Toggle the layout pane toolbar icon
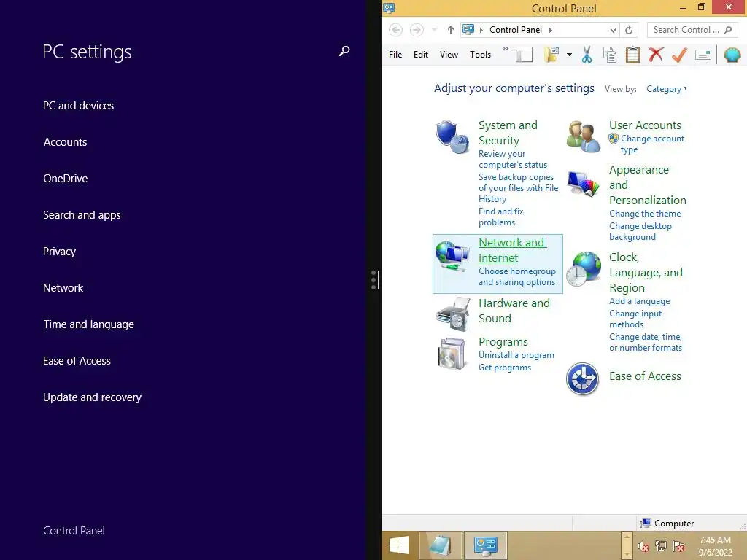This screenshot has height=560, width=747. (x=524, y=55)
